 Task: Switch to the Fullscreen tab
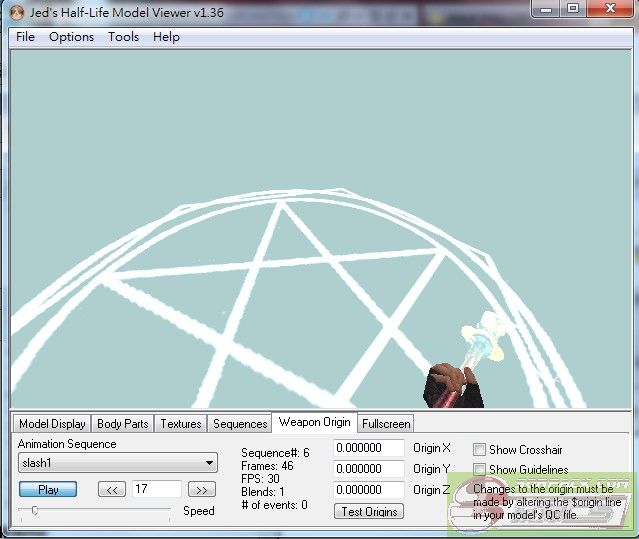[x=386, y=424]
